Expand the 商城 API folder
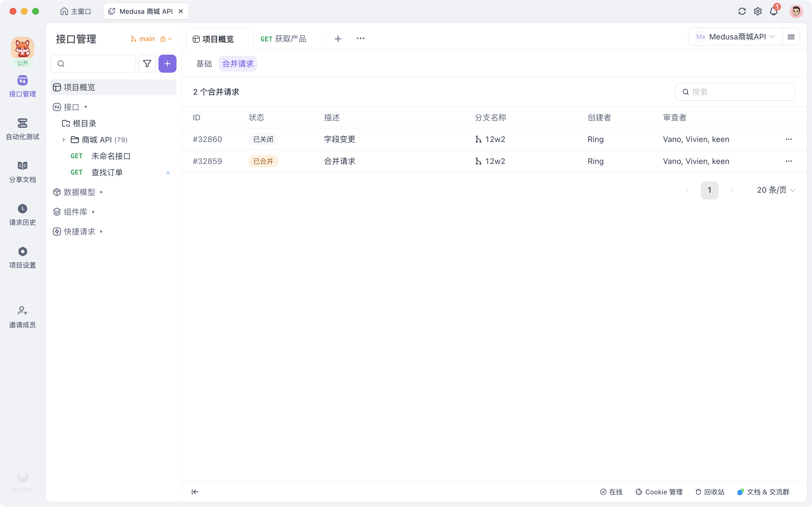The height and width of the screenshot is (507, 812). point(63,139)
